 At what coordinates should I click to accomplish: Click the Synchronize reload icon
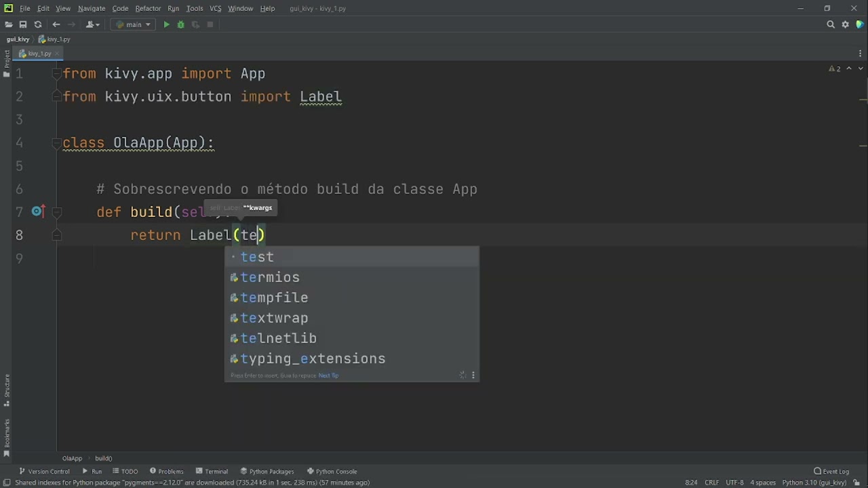pyautogui.click(x=38, y=24)
